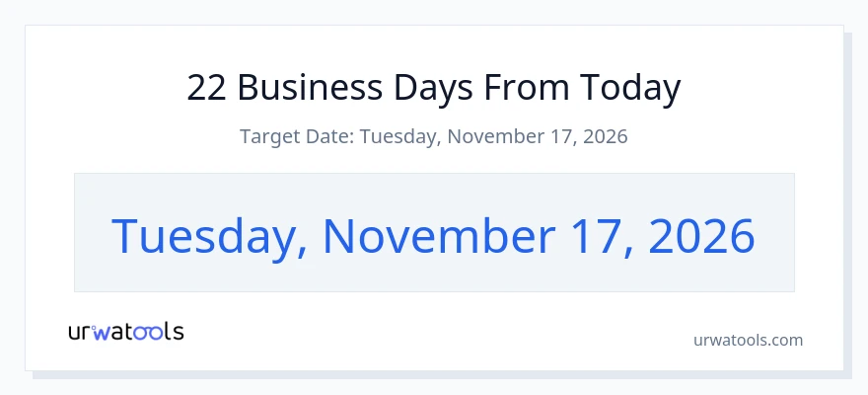This screenshot has height=395, width=868.
Task: Click '2026' in the large blue date
Action: [x=701, y=235]
